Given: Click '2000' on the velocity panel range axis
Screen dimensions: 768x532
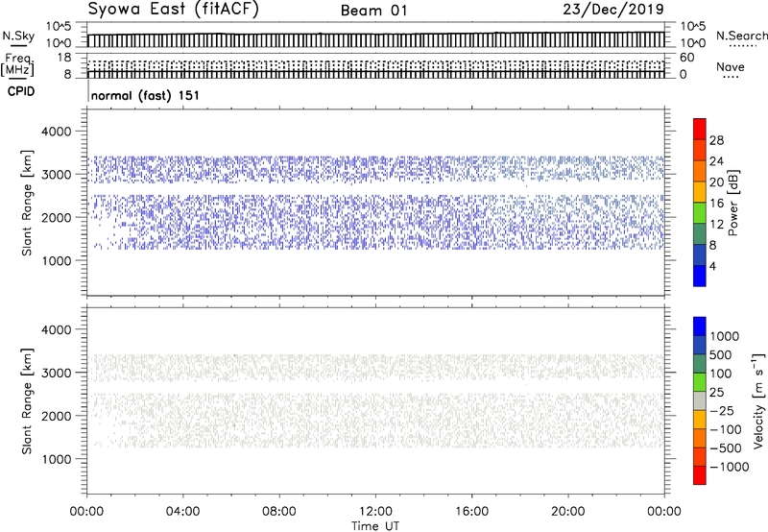Looking at the screenshot, I should click(x=57, y=416).
